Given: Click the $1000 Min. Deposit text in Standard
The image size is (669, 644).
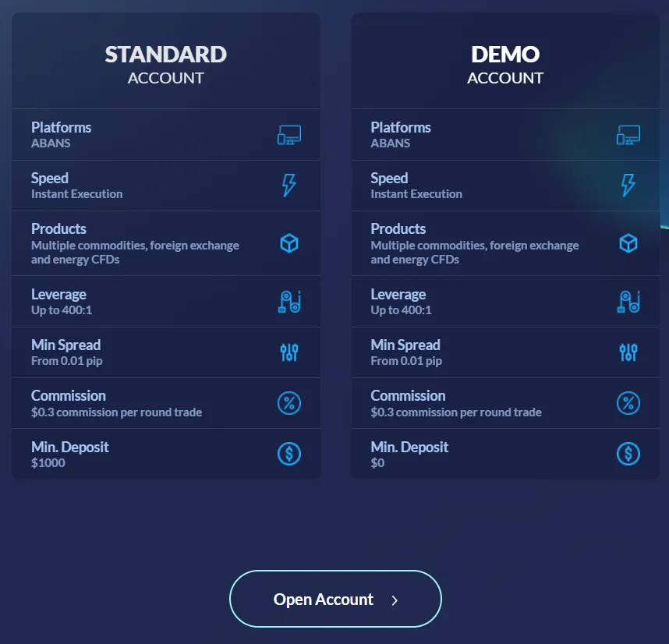Looking at the screenshot, I should pyautogui.click(x=48, y=463).
